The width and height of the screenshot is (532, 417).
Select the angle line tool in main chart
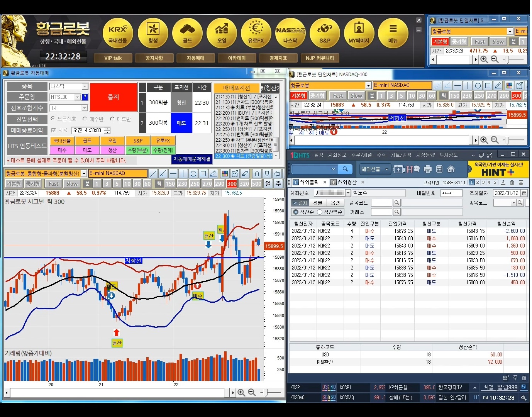click(x=163, y=173)
